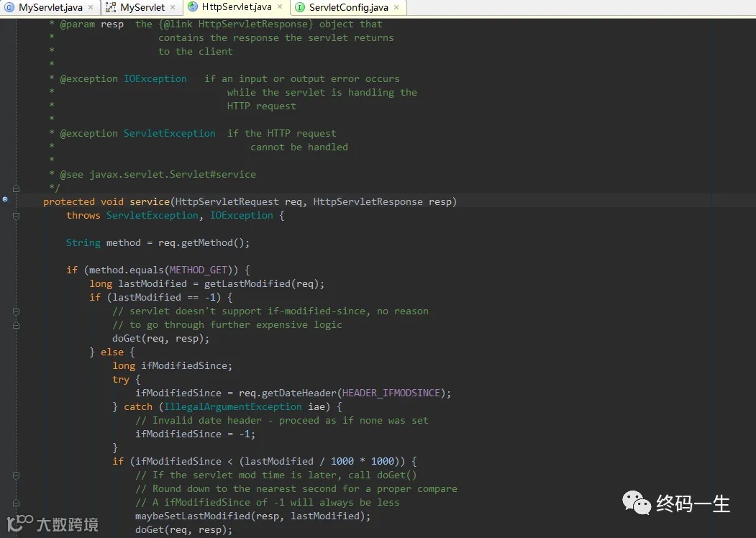
Task: Click '{@link HttpServletResponse}' javadoc link
Action: (235, 24)
